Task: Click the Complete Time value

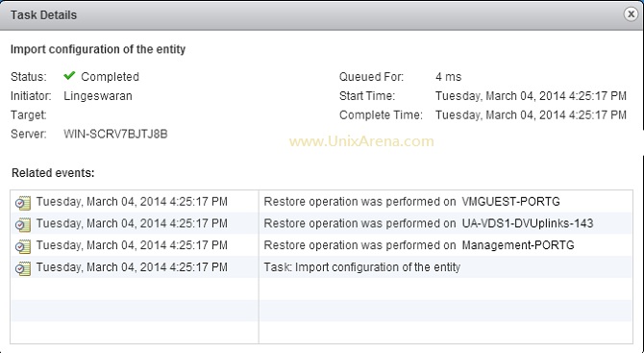Action: pos(531,114)
